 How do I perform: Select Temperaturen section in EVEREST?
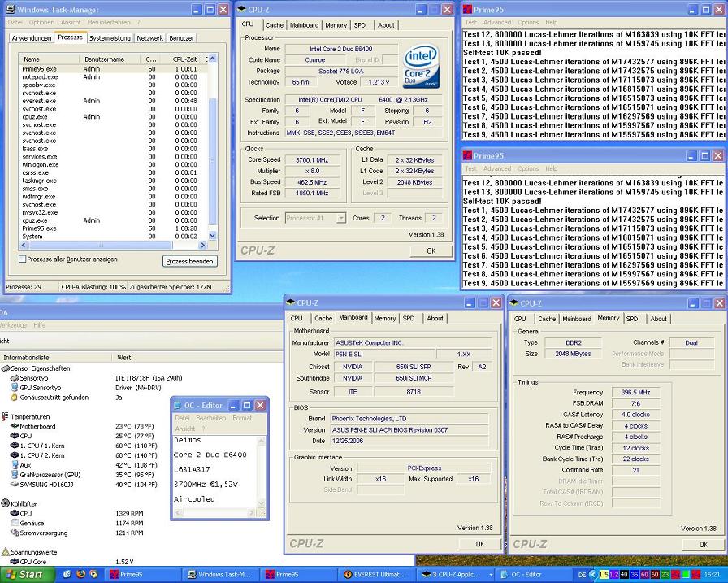point(30,416)
